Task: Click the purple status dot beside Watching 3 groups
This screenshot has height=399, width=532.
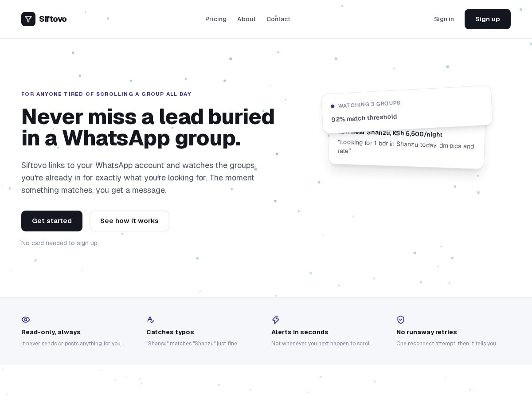Action: pyautogui.click(x=332, y=106)
